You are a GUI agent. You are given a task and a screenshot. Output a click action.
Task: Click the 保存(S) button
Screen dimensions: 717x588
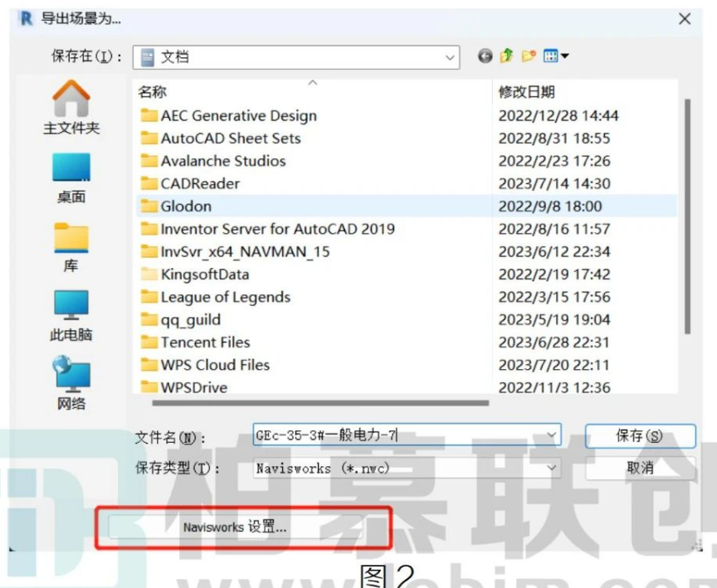[640, 435]
